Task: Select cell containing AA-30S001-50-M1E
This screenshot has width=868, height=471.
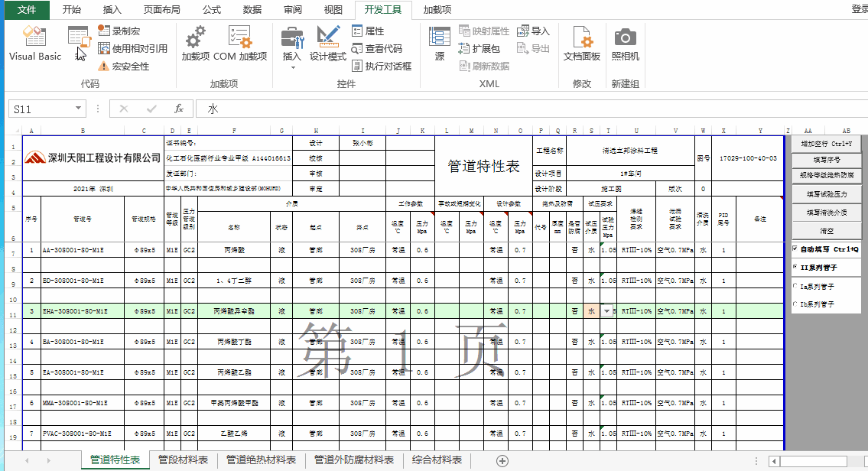Action: pyautogui.click(x=83, y=250)
